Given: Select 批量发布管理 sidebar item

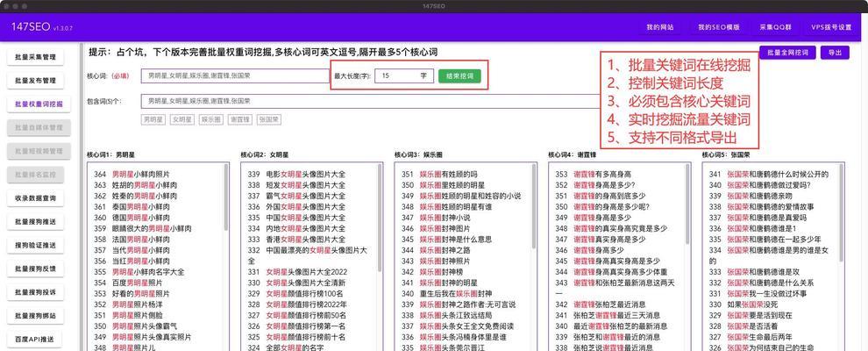Looking at the screenshot, I should pyautogui.click(x=39, y=81).
